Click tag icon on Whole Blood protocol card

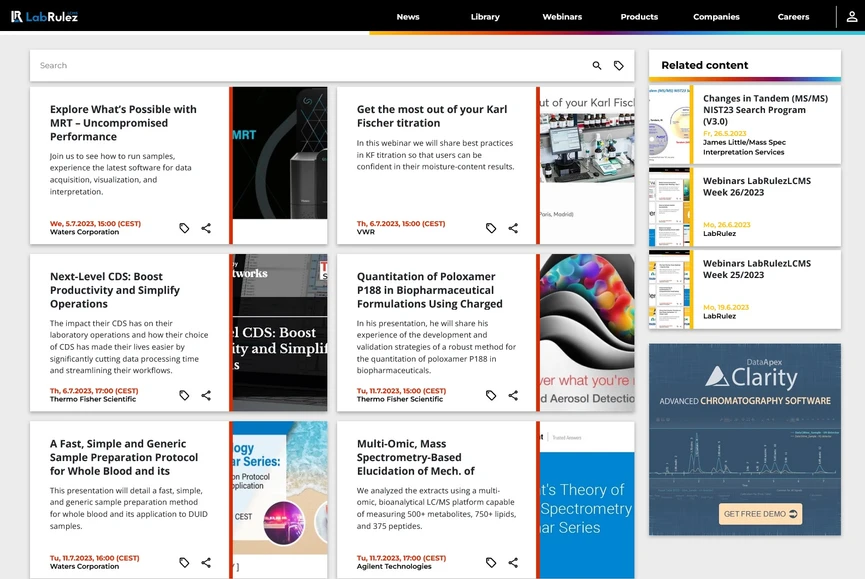184,562
